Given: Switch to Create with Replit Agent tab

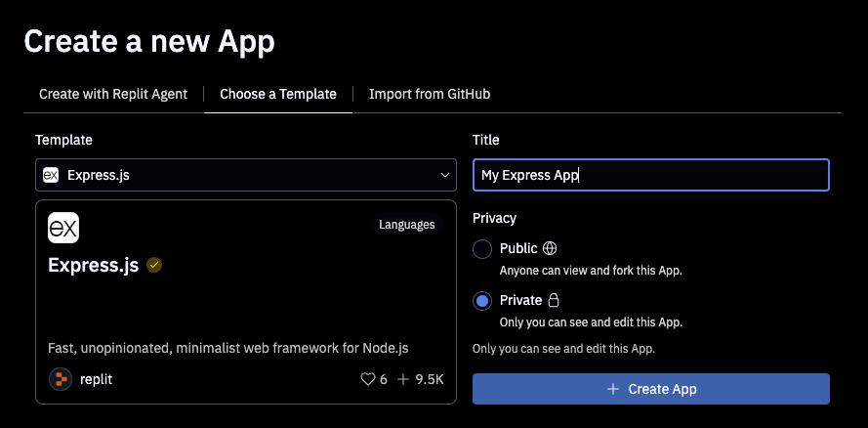Looking at the screenshot, I should point(113,94).
